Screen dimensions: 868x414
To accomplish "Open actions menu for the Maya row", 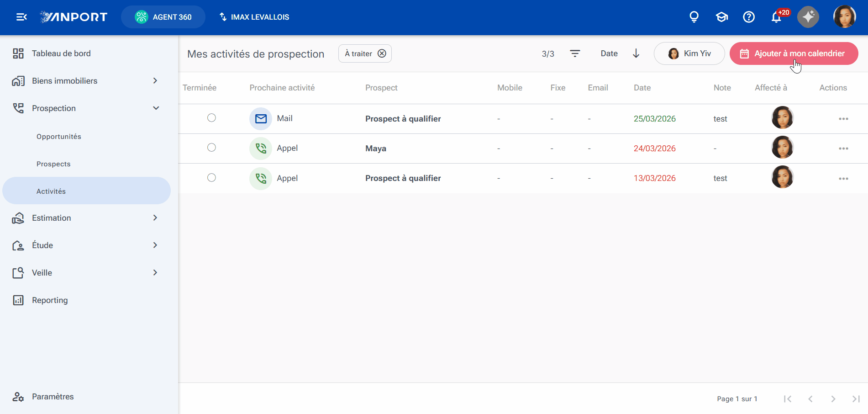I will coord(843,149).
